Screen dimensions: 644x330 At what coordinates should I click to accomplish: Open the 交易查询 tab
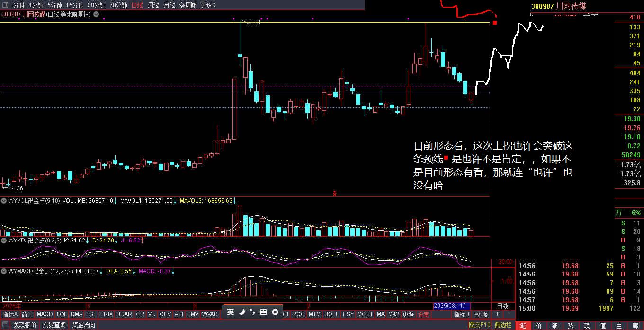54,325
